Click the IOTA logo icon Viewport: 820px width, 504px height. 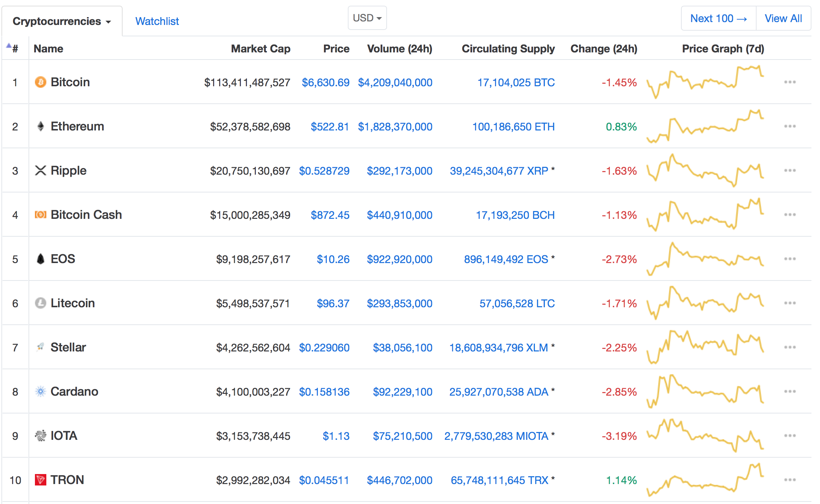point(40,436)
